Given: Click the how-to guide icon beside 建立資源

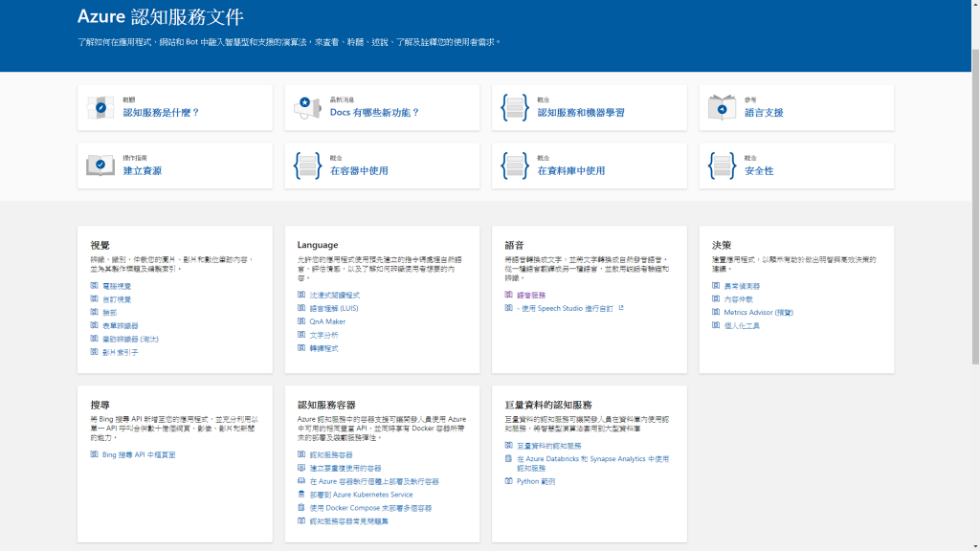Looking at the screenshot, I should click(100, 165).
